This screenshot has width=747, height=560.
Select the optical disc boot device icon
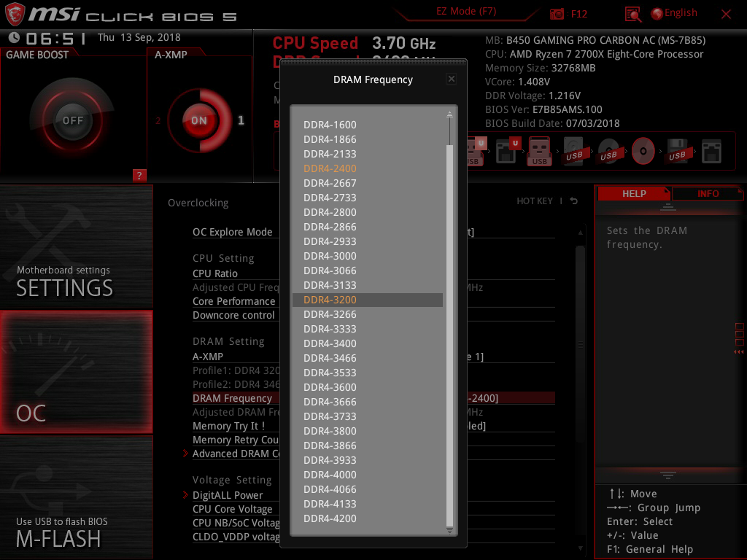click(643, 152)
